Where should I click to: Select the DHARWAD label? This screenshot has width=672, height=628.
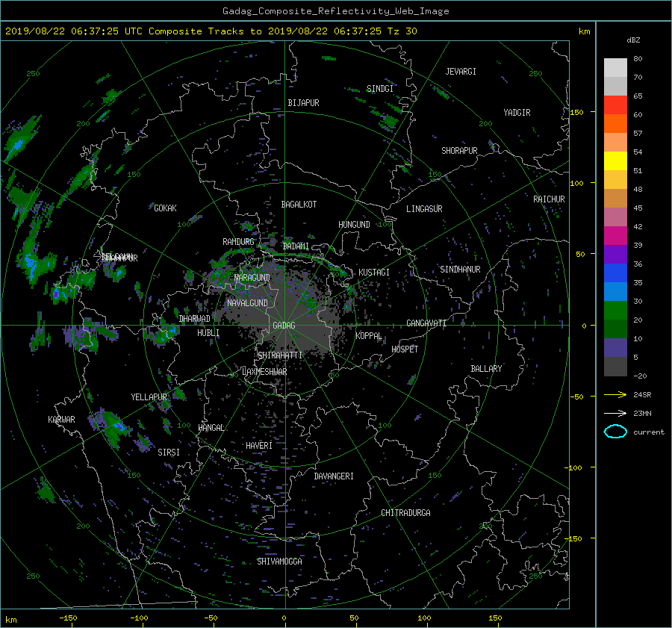tap(195, 319)
